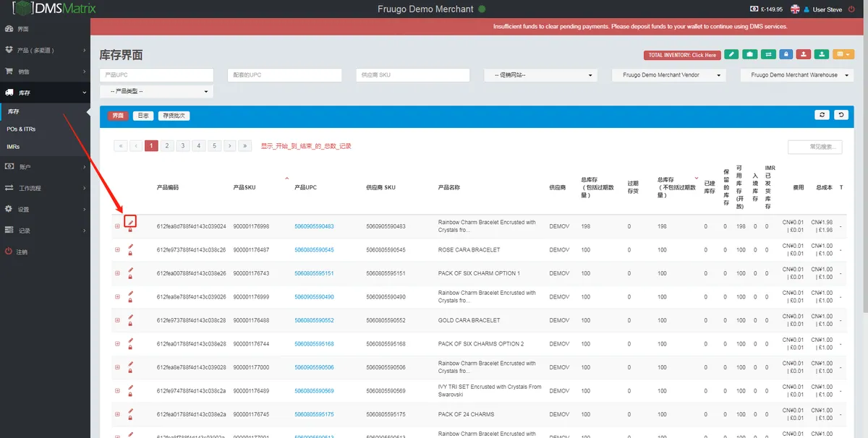The height and width of the screenshot is (438, 868).
Task: Open the 促销网站 dropdown
Action: tap(541, 75)
